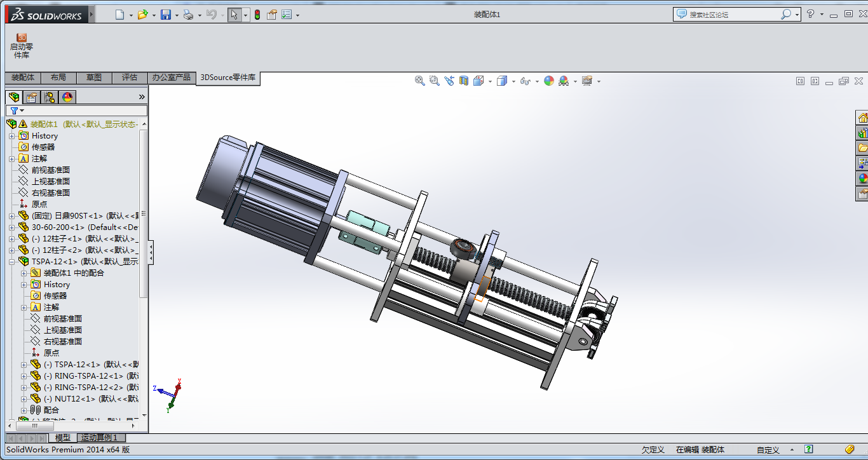This screenshot has width=868, height=460.
Task: Expand the 30-60-200<1> component node
Action: click(12, 227)
